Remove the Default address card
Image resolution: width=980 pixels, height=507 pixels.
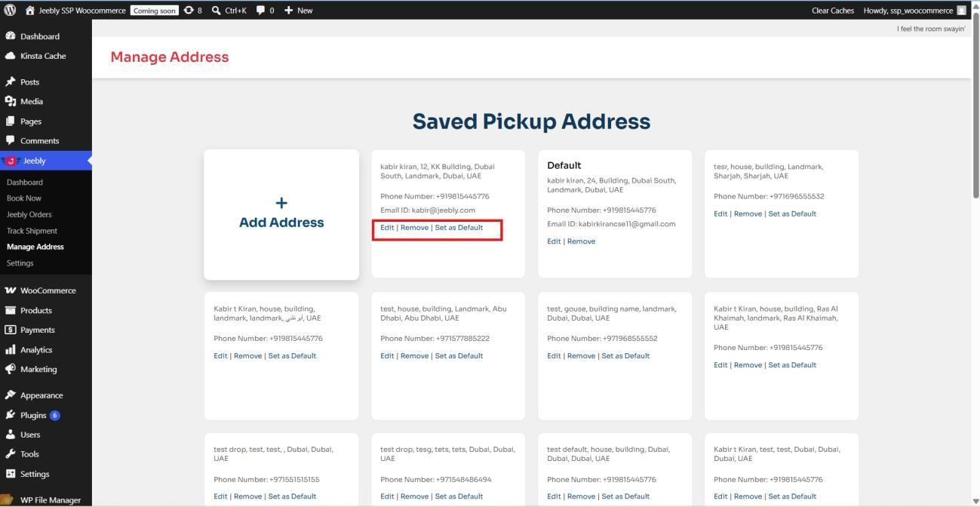coord(581,241)
